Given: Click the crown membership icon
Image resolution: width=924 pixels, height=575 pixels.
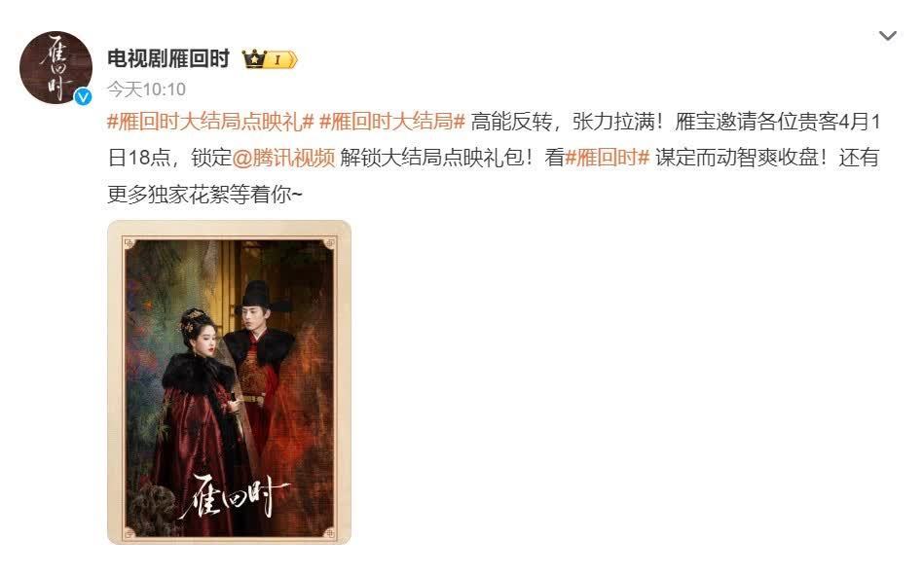Looking at the screenshot, I should pos(254,59).
